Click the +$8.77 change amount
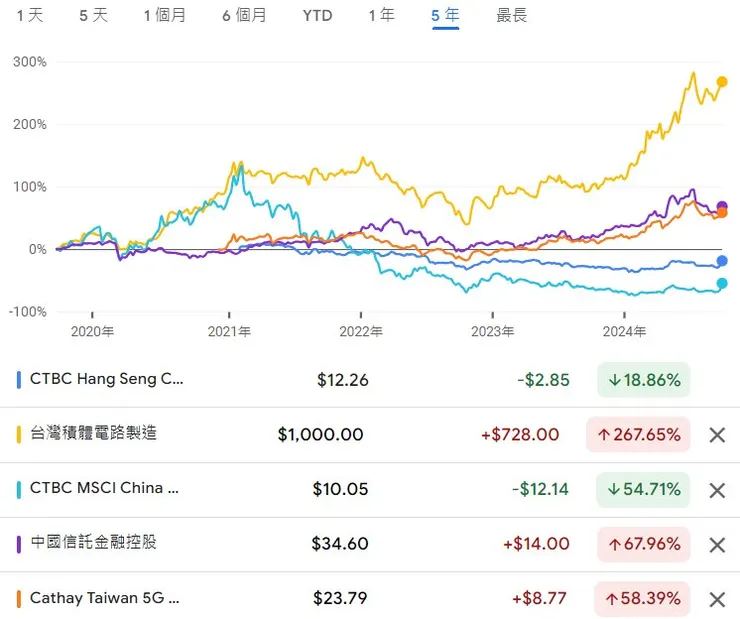740x619 pixels. click(x=539, y=599)
